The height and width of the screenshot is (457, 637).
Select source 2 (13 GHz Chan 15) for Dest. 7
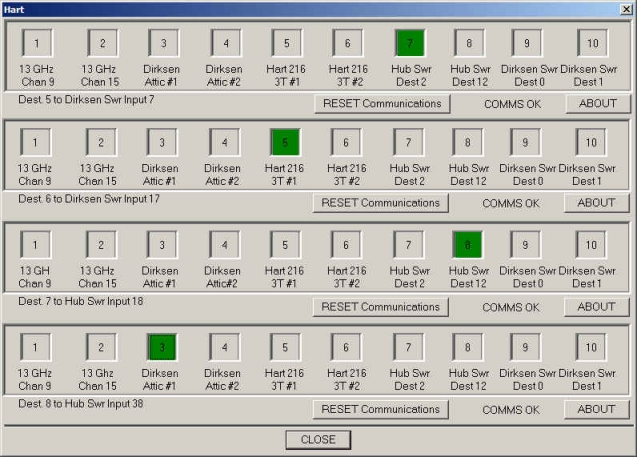pyautogui.click(x=101, y=245)
